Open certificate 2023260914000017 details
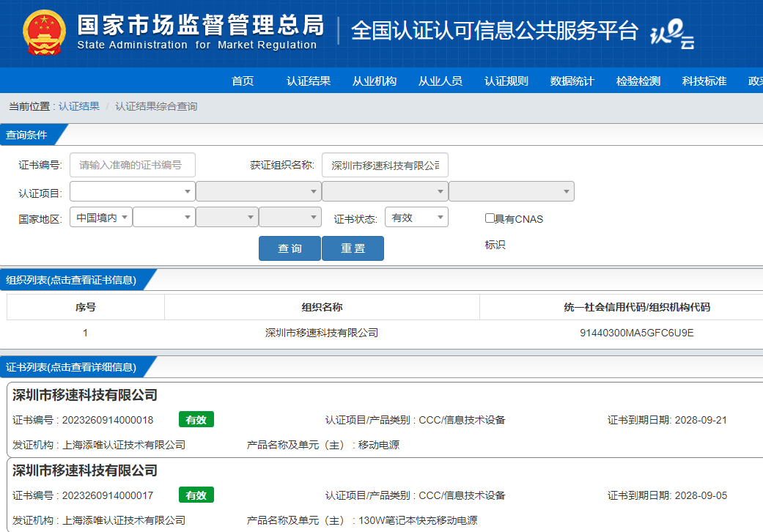Viewport: 763px width, 532px height. (108, 495)
